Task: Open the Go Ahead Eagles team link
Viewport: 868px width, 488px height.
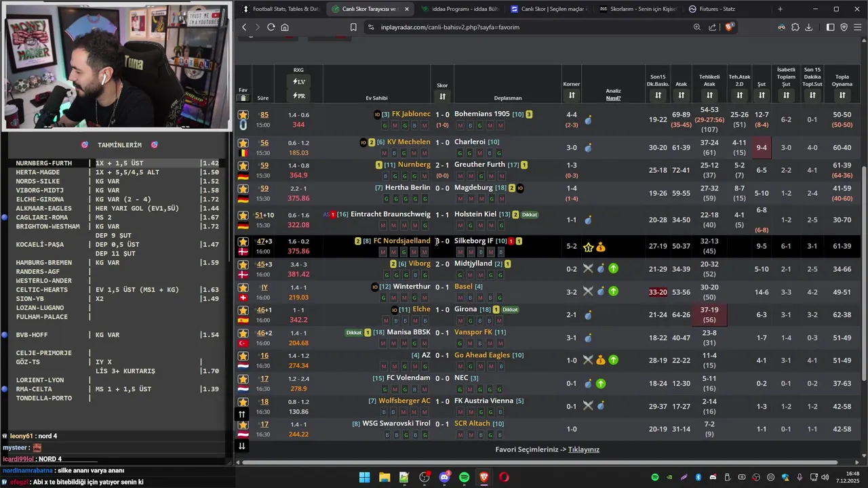Action: click(482, 355)
